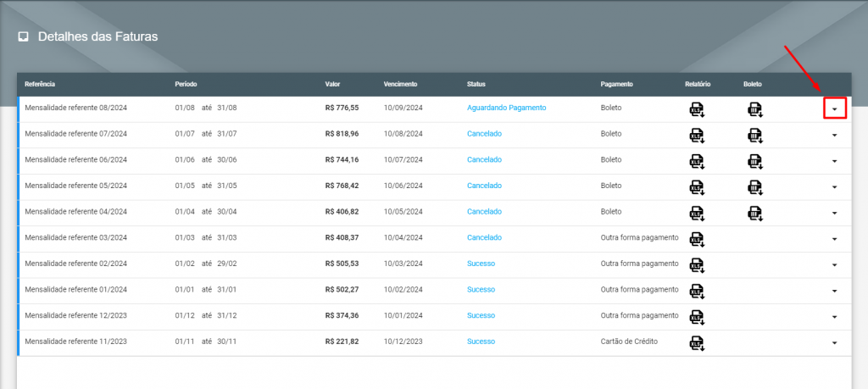Click the Cartão de Crédito payment cell
The width and height of the screenshot is (868, 389).
coord(629,342)
